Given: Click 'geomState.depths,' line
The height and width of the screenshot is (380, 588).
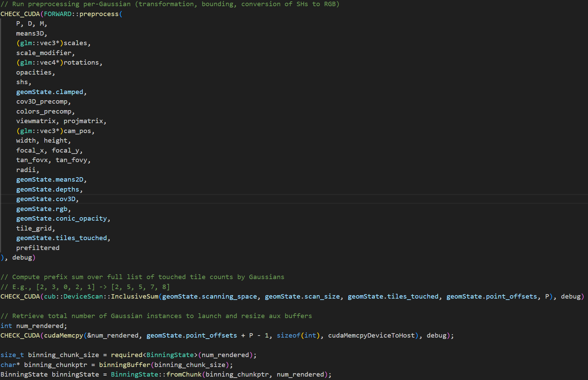Looking at the screenshot, I should 50,189.
